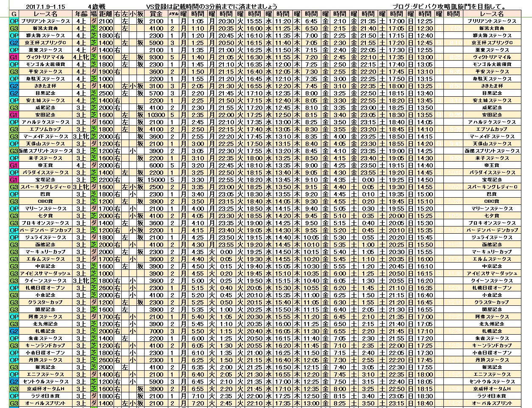Select Saturday time 0:00 in 宝塚記念 row
This screenshot has width=532, height=408.
click(x=368, y=180)
